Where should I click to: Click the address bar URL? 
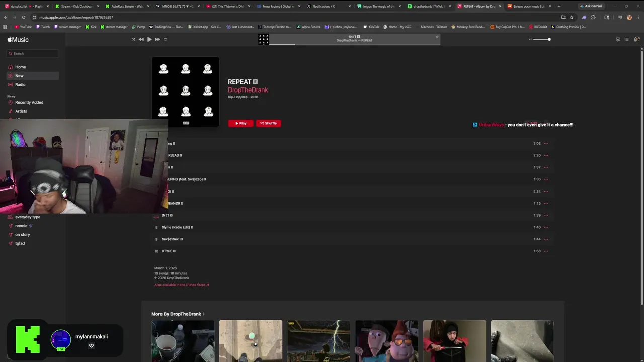click(76, 17)
